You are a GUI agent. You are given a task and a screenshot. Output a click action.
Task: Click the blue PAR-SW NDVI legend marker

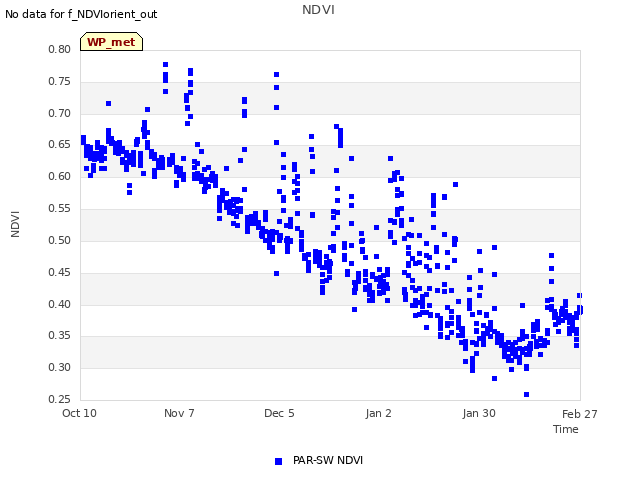click(278, 461)
